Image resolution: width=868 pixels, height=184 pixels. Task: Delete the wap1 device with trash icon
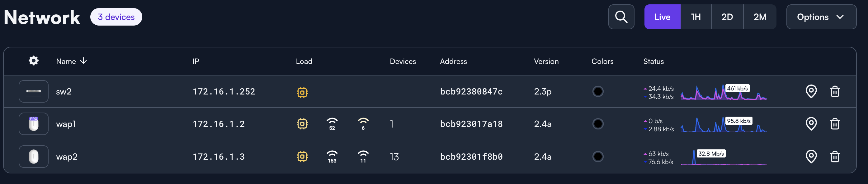coord(834,124)
